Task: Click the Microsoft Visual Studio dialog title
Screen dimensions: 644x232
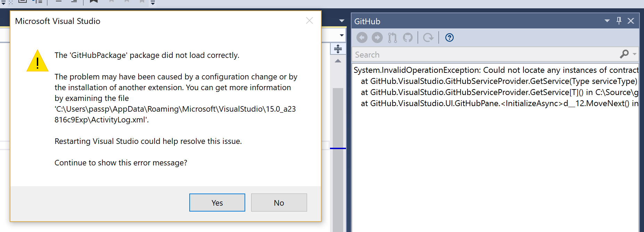Action: 57,21
